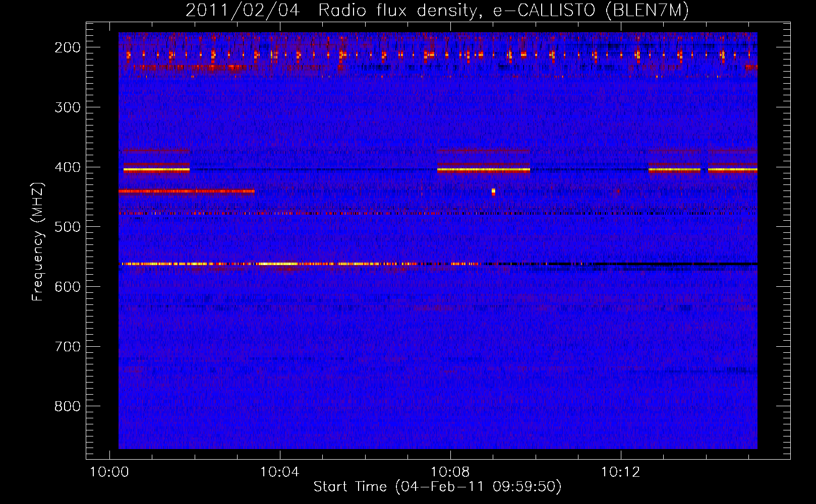Click the red band near 440 MHz at start
This screenshot has height=504, width=816.
pos(186,191)
